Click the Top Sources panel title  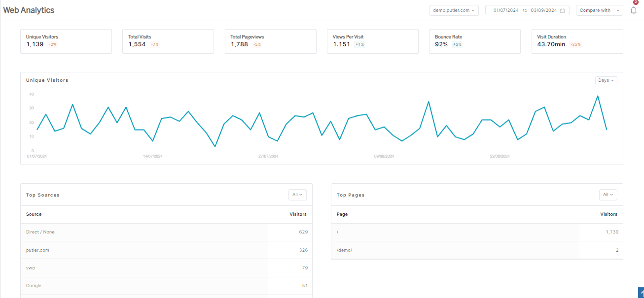43,195
